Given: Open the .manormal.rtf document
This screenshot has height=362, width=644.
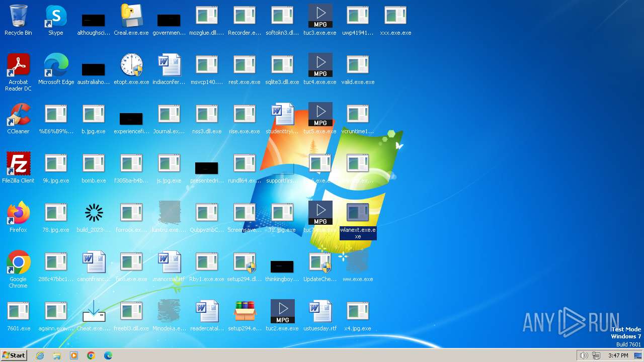Looking at the screenshot, I should (x=169, y=262).
